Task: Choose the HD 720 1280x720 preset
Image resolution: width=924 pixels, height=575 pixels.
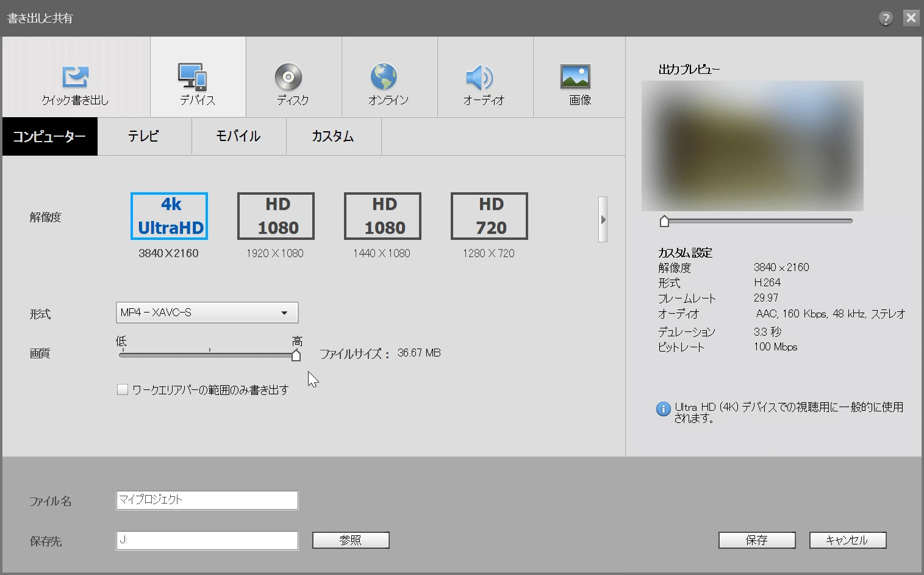Action: click(489, 216)
